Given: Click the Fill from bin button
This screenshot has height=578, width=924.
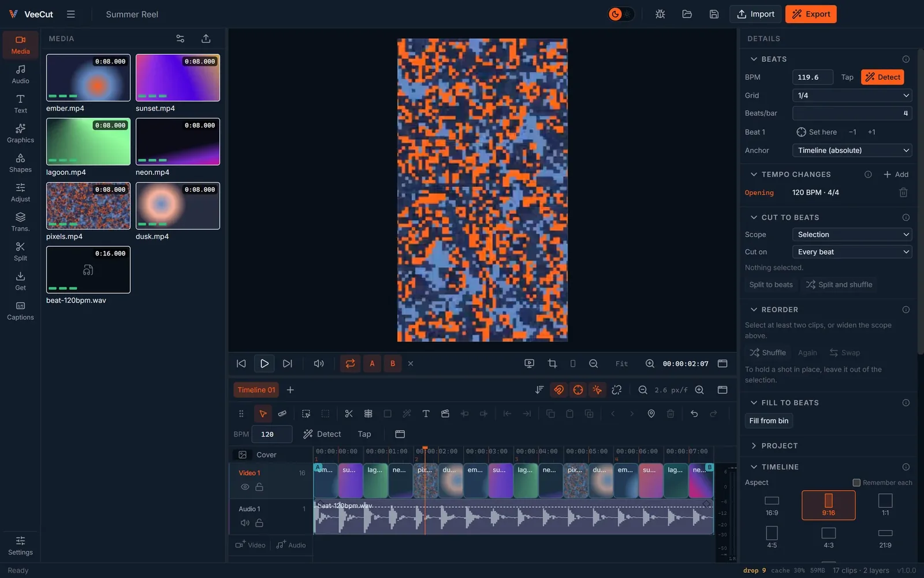Looking at the screenshot, I should point(769,421).
